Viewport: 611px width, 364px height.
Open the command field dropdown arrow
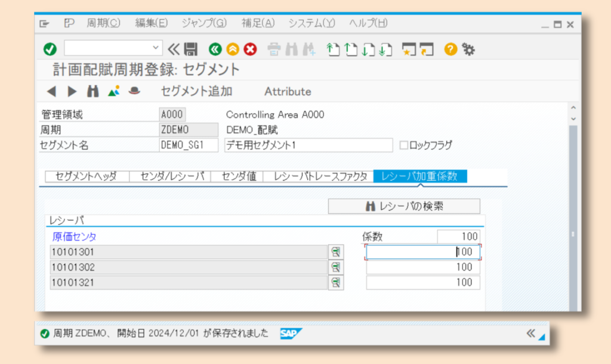[x=156, y=48]
